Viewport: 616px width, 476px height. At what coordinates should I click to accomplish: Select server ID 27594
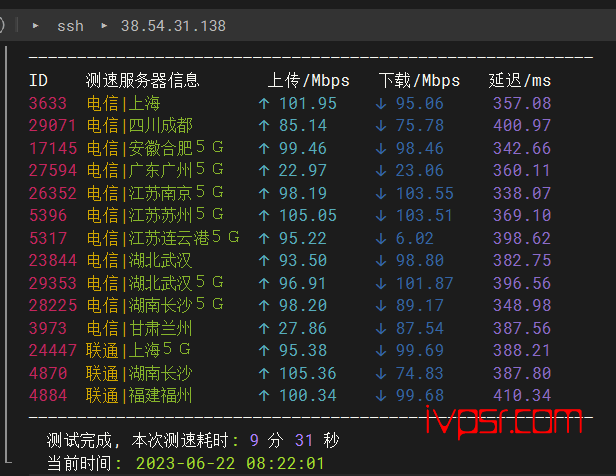click(x=53, y=170)
